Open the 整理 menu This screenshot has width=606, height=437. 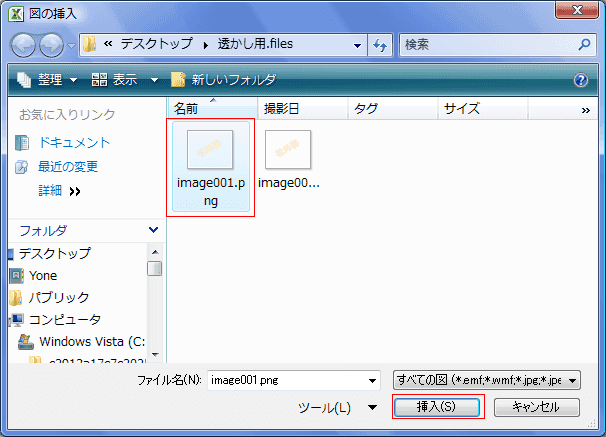[x=47, y=80]
